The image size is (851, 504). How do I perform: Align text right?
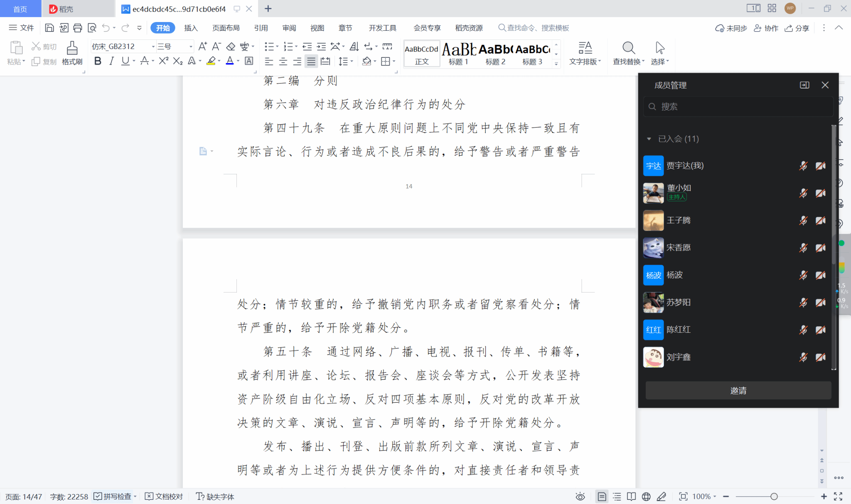[297, 61]
